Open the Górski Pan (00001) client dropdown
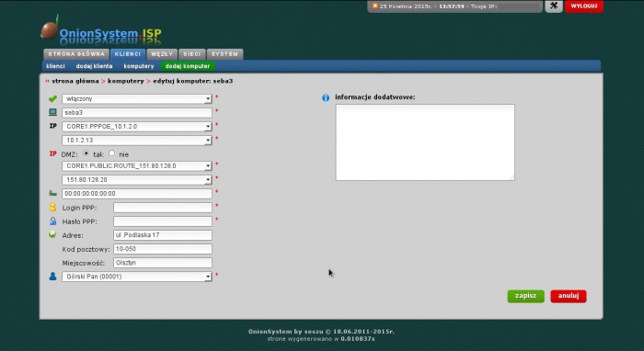This screenshot has height=351, width=644. pyautogui.click(x=137, y=277)
